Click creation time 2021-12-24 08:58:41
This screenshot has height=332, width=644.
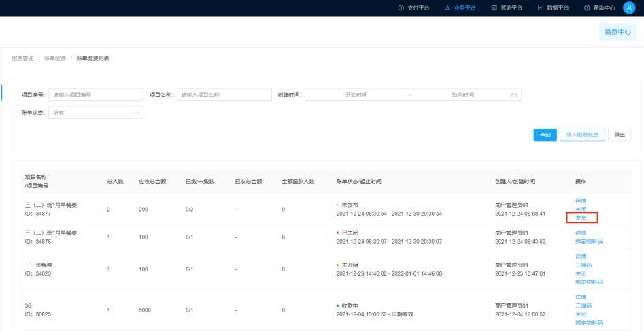click(520, 214)
